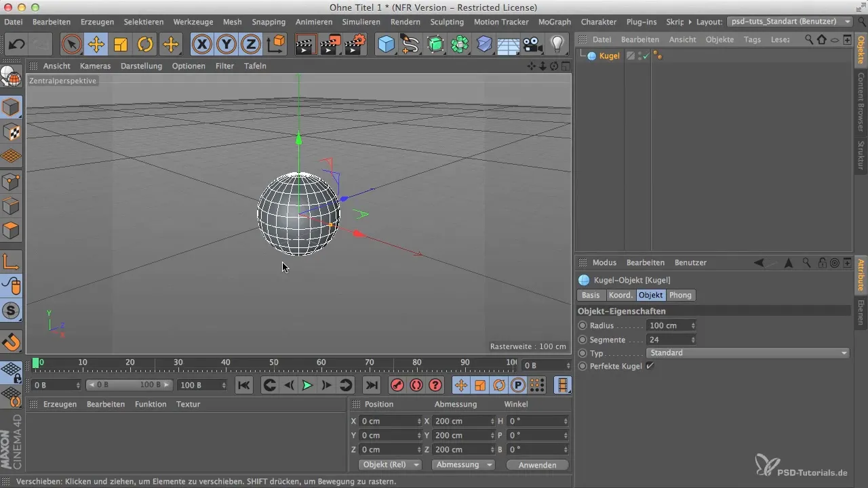The image size is (868, 488).
Task: Toggle parameter P keyframe icon
Action: (518, 385)
